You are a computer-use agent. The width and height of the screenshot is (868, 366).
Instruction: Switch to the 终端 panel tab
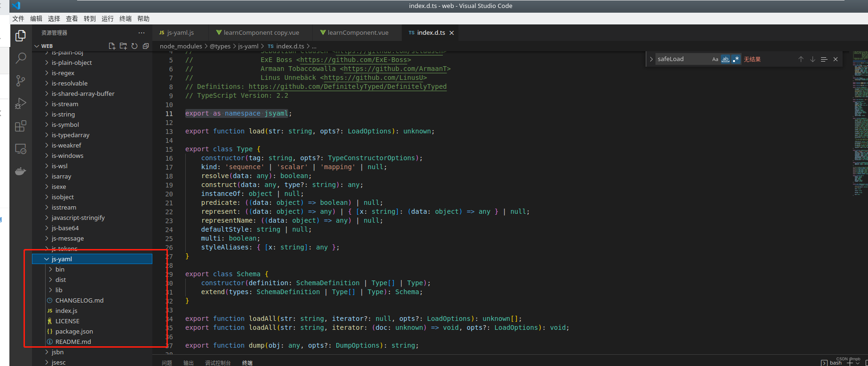tap(247, 363)
